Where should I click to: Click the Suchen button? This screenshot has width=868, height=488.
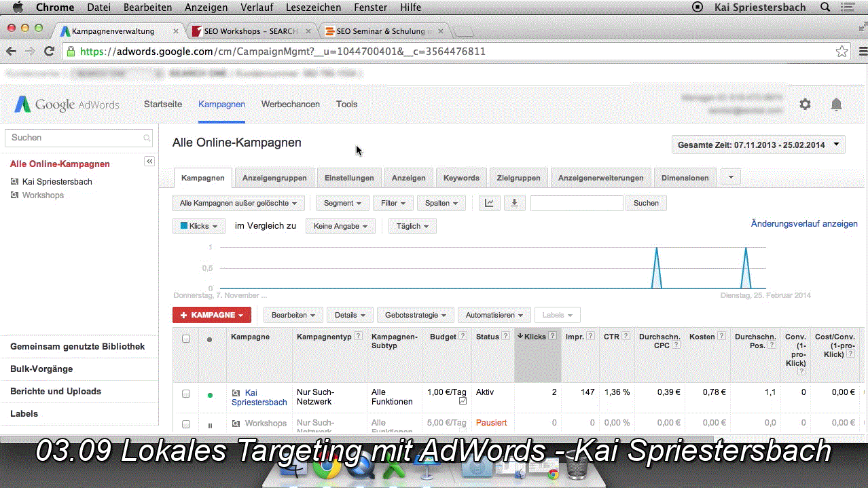coord(646,203)
